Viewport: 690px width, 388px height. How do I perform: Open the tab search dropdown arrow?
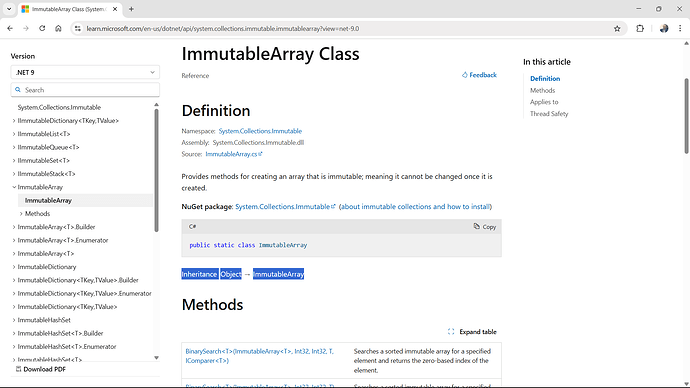9,9
